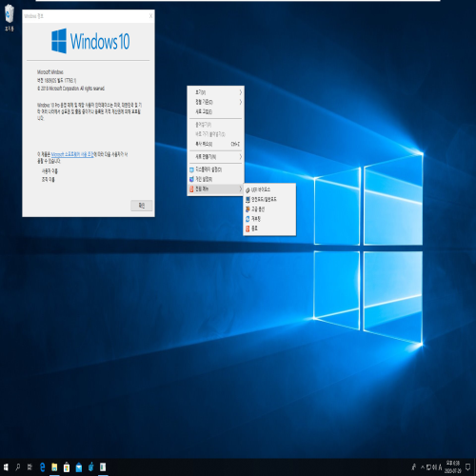
Task: Open the taskbar clock and date
Action: tap(453, 467)
